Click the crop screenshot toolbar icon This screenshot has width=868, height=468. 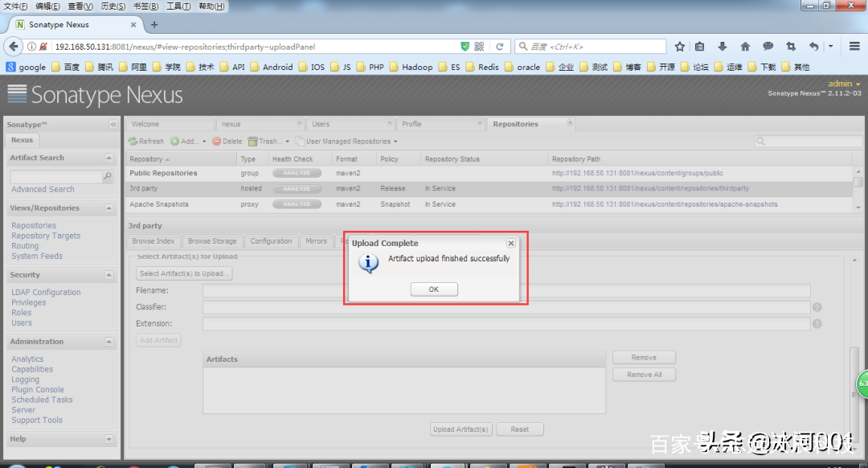tap(791, 47)
